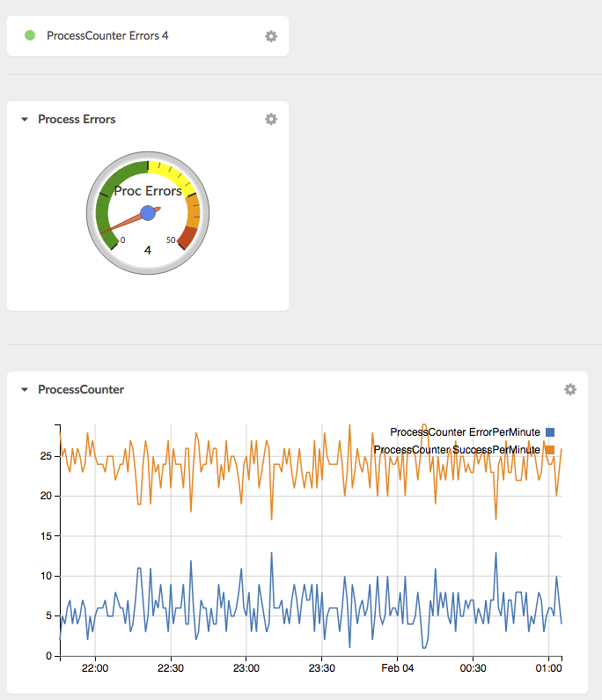This screenshot has width=602, height=700.
Task: Click the gauge value reading 4
Action: pos(148,250)
